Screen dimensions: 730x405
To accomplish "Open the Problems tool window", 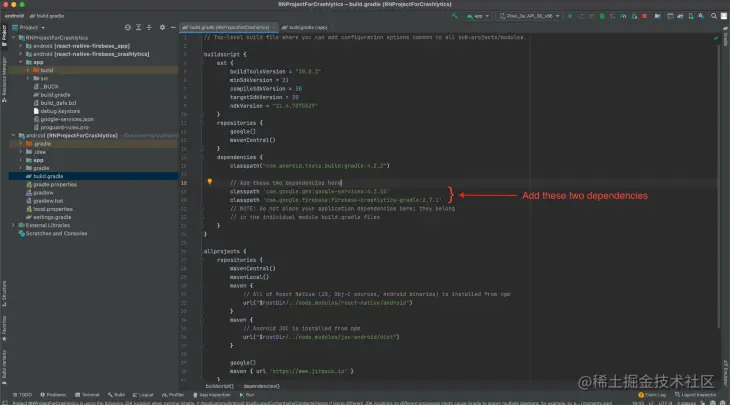I will (x=53, y=395).
